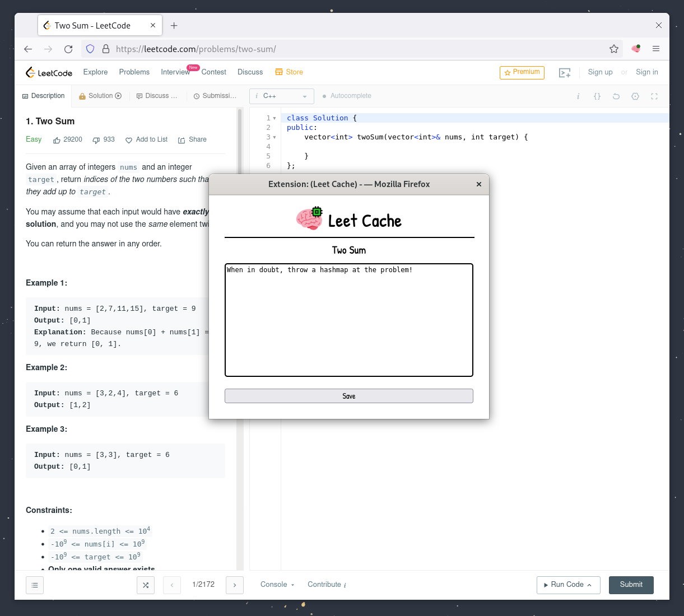Screen dimensions: 684x616
Task: Click the 1/2172 problem counter
Action: coord(203,584)
